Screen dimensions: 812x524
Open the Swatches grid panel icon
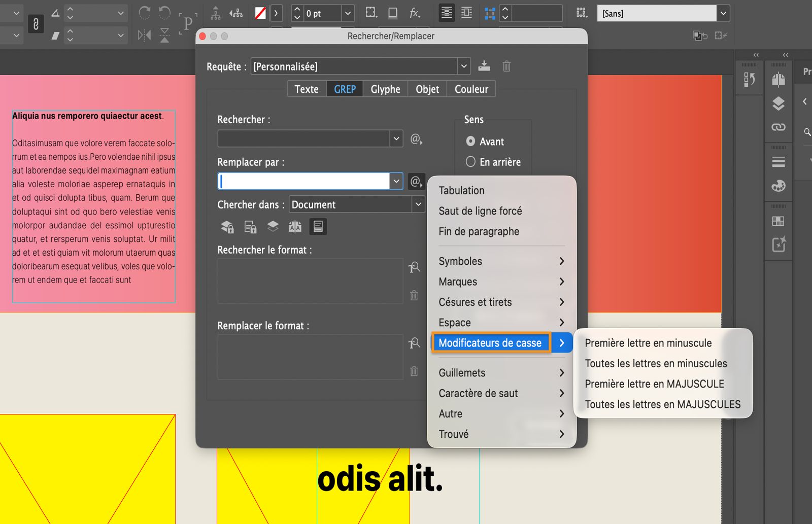(778, 221)
